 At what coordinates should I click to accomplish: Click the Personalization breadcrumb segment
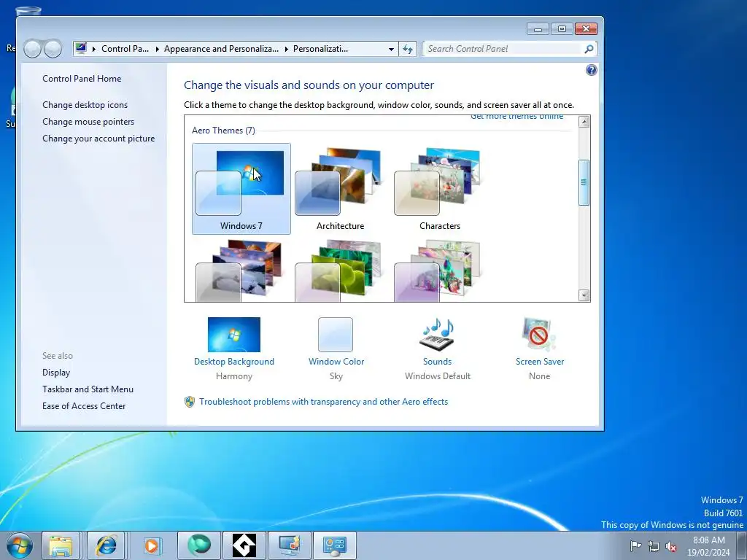pos(320,49)
